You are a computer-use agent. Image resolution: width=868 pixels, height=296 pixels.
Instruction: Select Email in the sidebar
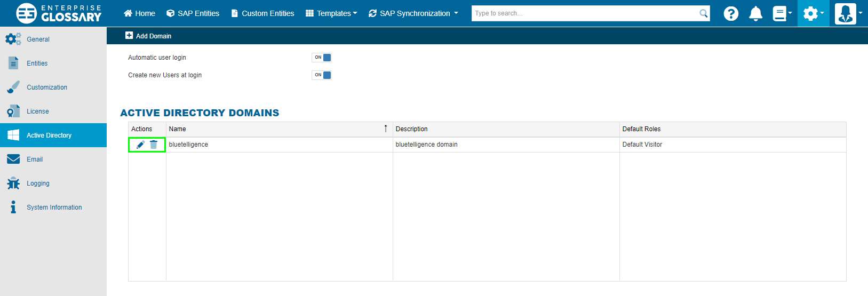[35, 159]
